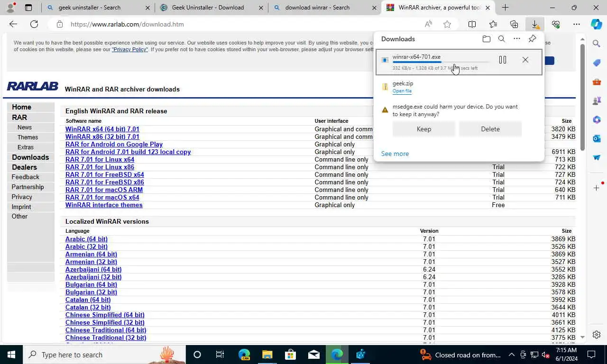Open a new browser tab

505,8
